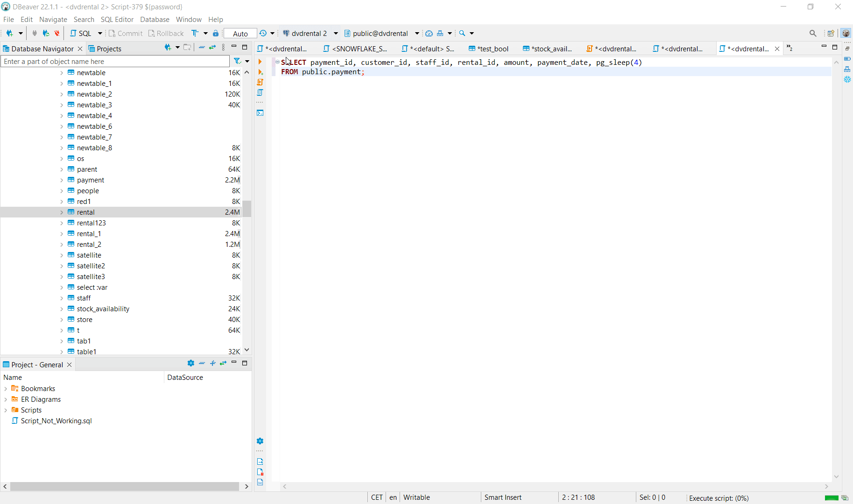853x504 pixels.
Task: Execute the SQL statement
Action: click(260, 61)
